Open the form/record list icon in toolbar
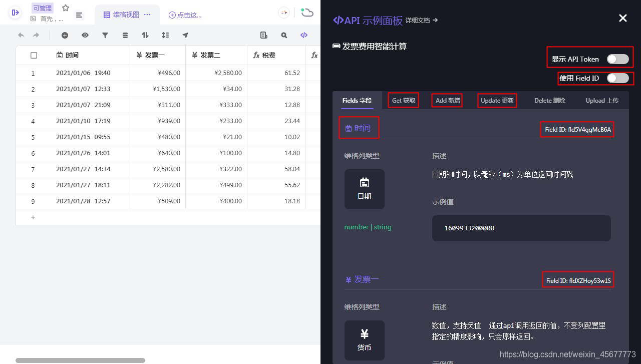Viewport: 641px width, 364px height. 264,35
